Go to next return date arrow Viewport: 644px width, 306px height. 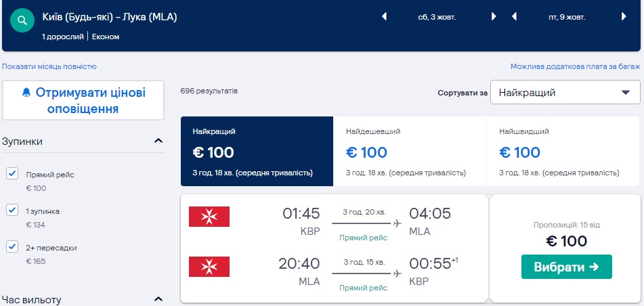(624, 17)
